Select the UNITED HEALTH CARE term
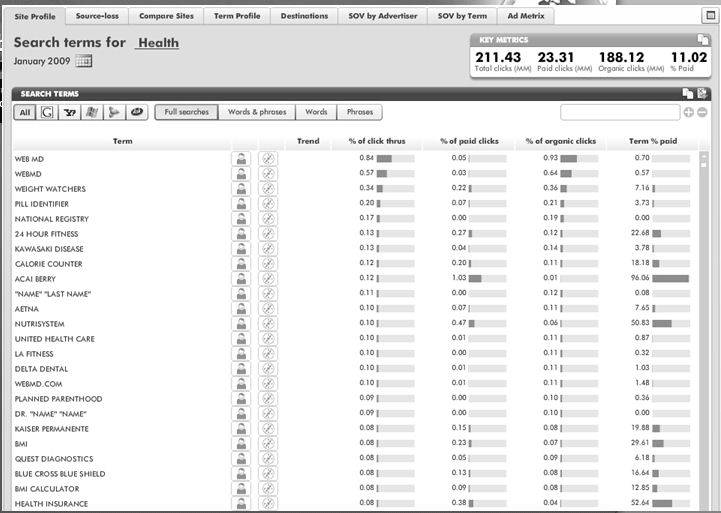This screenshot has width=721, height=513. click(x=55, y=339)
